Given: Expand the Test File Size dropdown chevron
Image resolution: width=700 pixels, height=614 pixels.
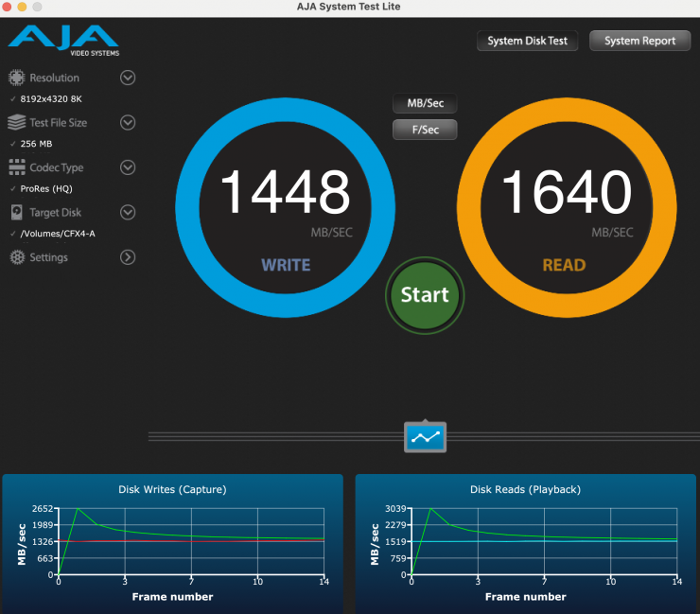Looking at the screenshot, I should 128,123.
